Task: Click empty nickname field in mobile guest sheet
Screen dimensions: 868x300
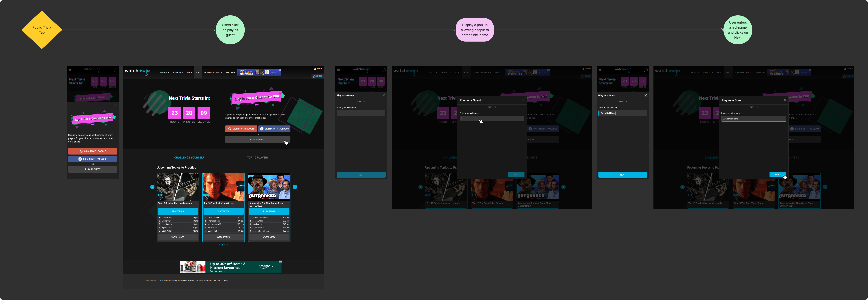Action: 361,113
